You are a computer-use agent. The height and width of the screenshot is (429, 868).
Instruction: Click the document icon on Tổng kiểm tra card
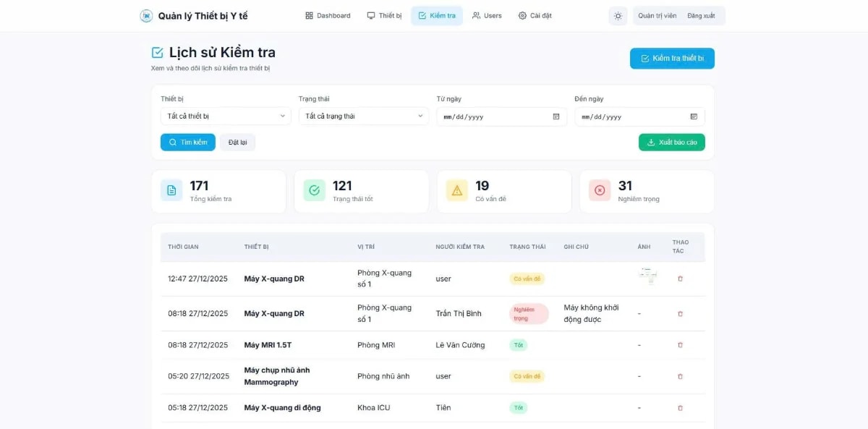click(x=170, y=190)
